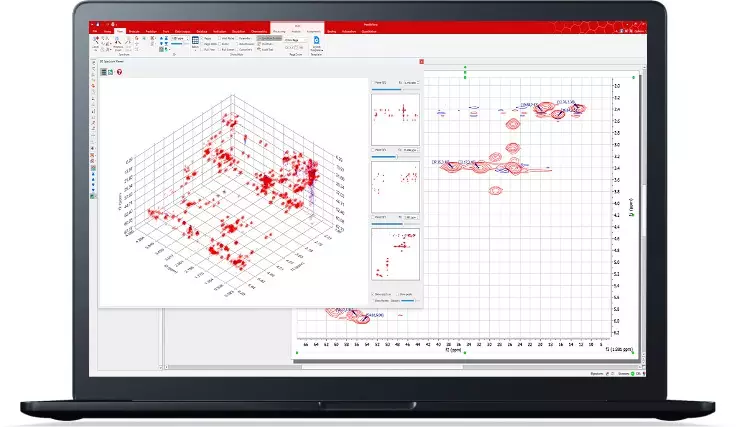736x427 pixels.
Task: Close the 3D Spectrum Viewer panel
Action: point(422,61)
